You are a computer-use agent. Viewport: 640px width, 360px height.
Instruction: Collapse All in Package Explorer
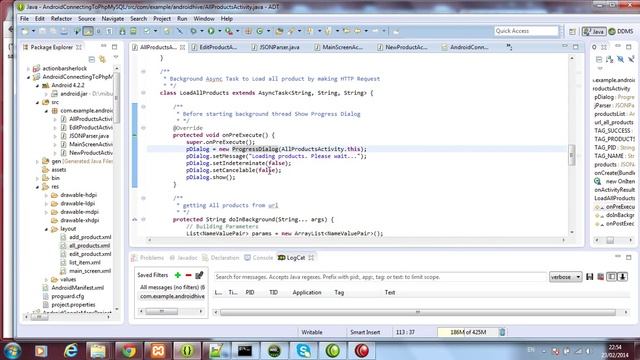pyautogui.click(x=92, y=60)
